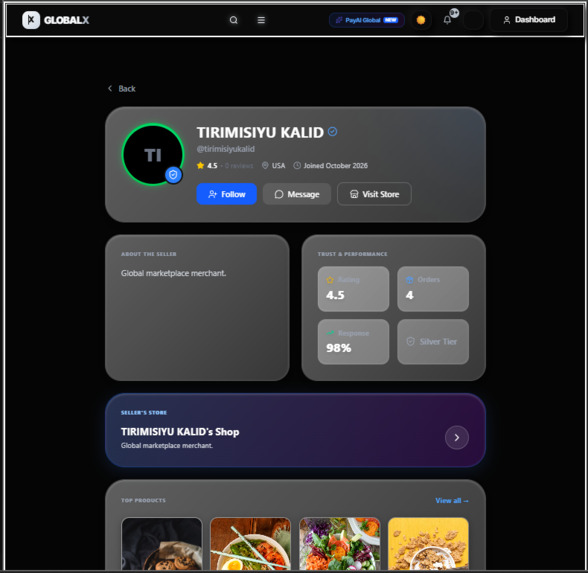Open the salad product thumbnail
This screenshot has width=588, height=573.
[339, 544]
